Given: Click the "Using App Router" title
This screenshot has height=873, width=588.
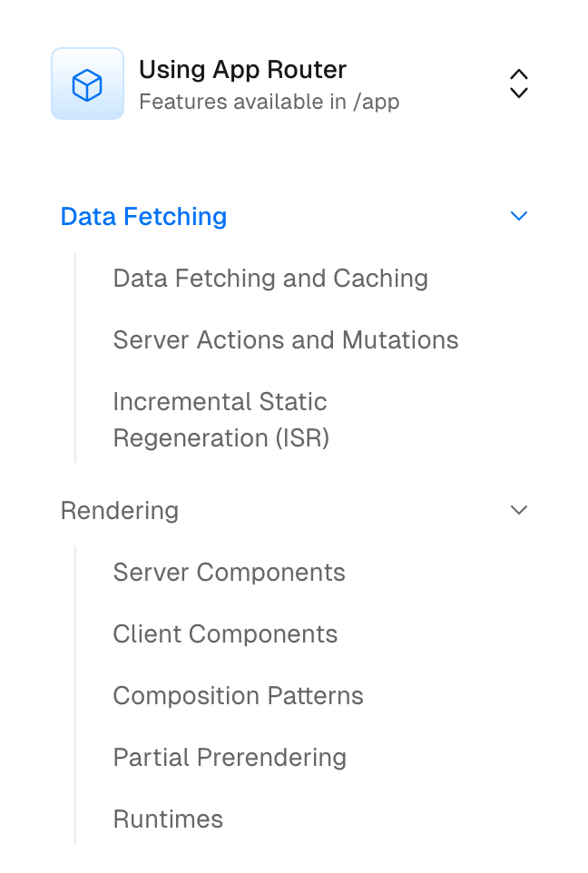Looking at the screenshot, I should (242, 69).
